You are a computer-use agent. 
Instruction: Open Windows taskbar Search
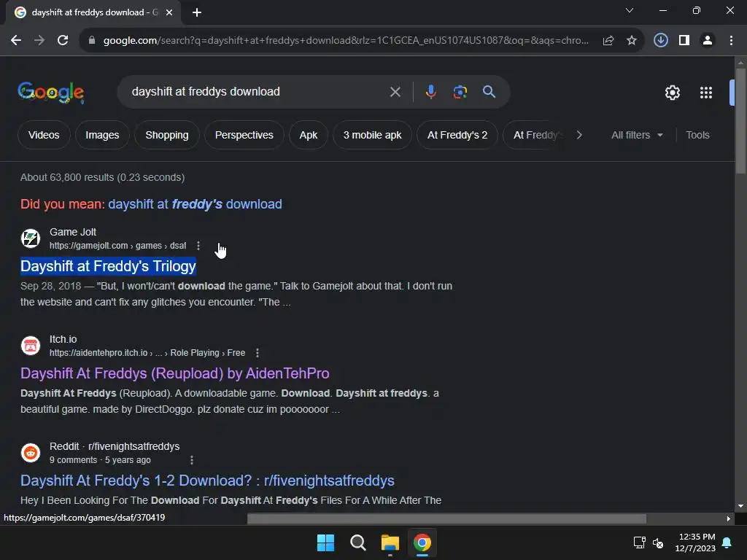click(x=357, y=542)
